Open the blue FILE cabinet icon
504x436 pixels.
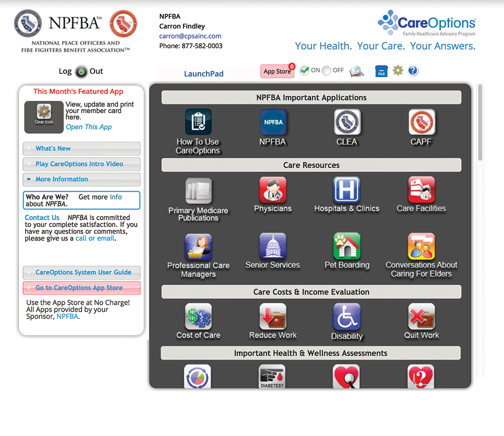(x=382, y=71)
